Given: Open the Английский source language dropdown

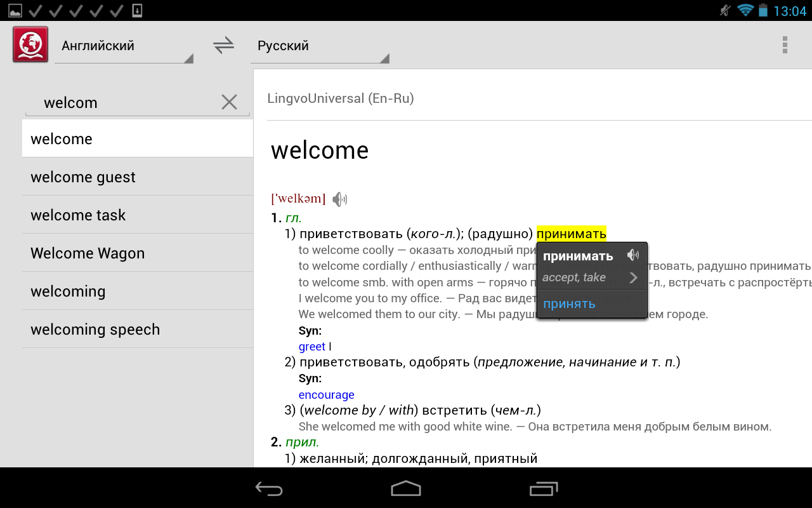Looking at the screenshot, I should click(x=124, y=46).
